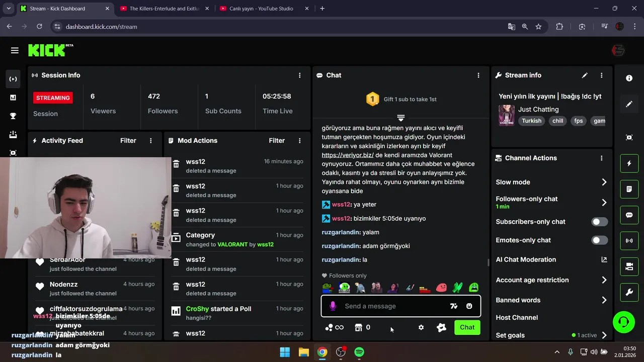This screenshot has width=644, height=362.
Task: Toggle the chat bubble widget button
Action: point(629,215)
